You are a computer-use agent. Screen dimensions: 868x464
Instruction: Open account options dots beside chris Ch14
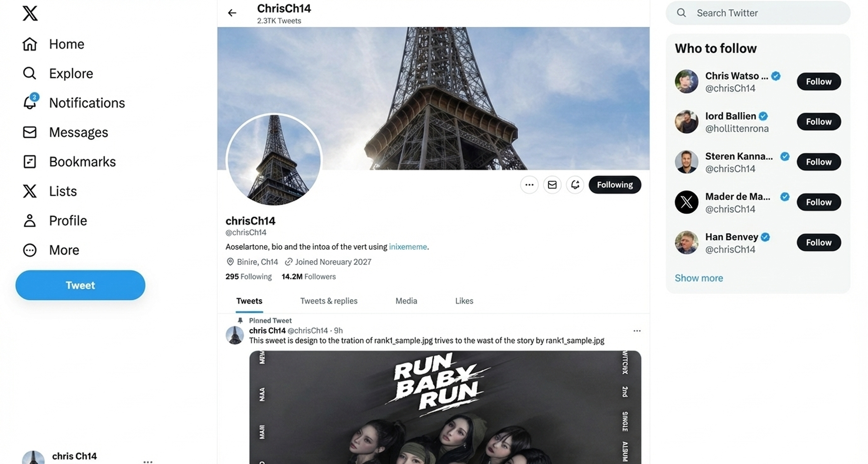pyautogui.click(x=148, y=461)
